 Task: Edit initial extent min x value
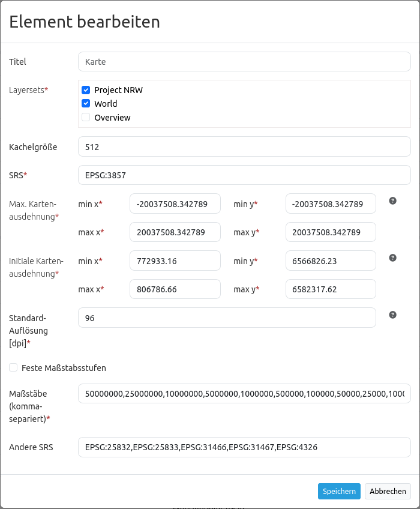[x=175, y=261]
